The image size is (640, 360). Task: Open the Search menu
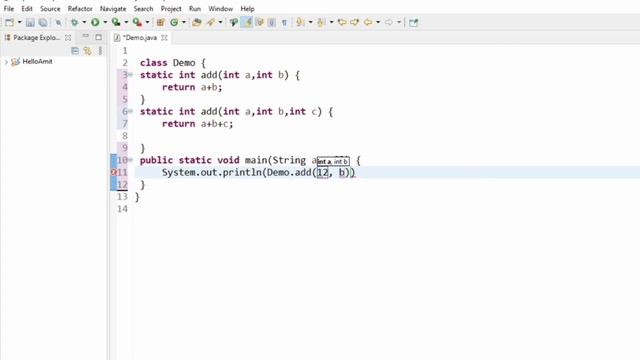(x=143, y=9)
